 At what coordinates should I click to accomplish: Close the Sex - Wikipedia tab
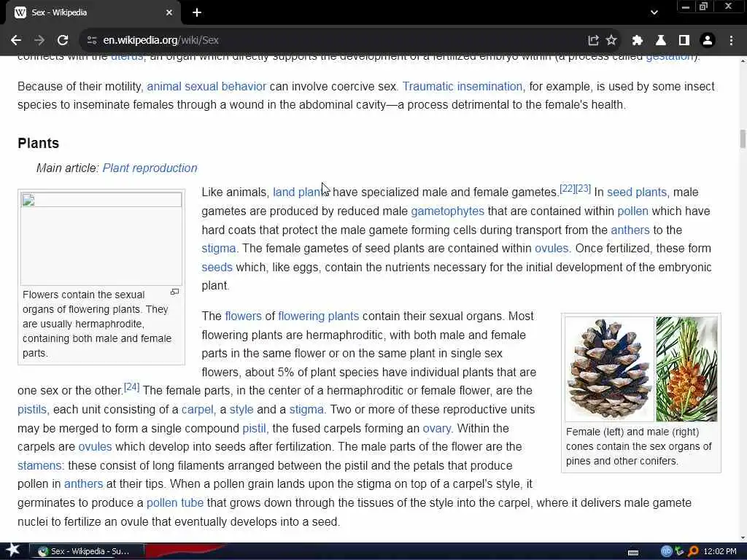tap(169, 13)
